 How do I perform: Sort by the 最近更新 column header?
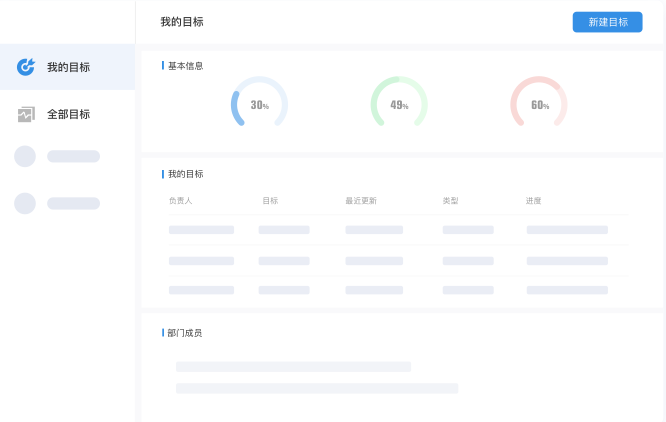pos(360,201)
